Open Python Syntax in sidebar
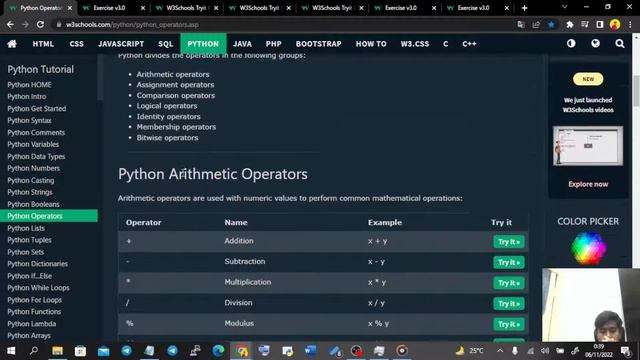640x360 pixels. click(29, 120)
